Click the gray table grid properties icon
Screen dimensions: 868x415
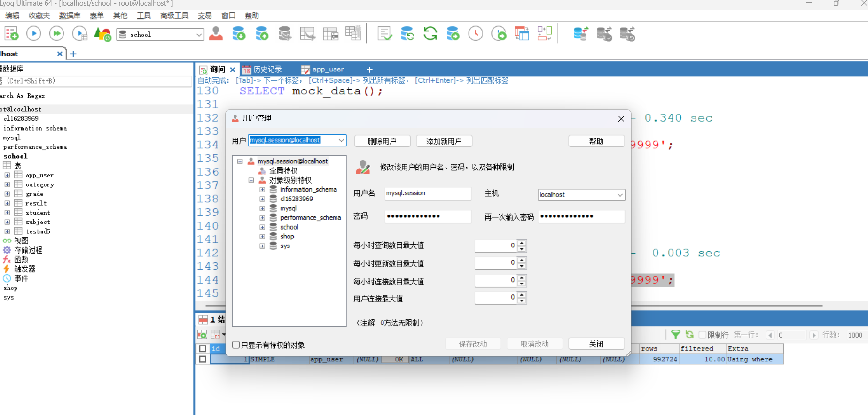click(330, 34)
